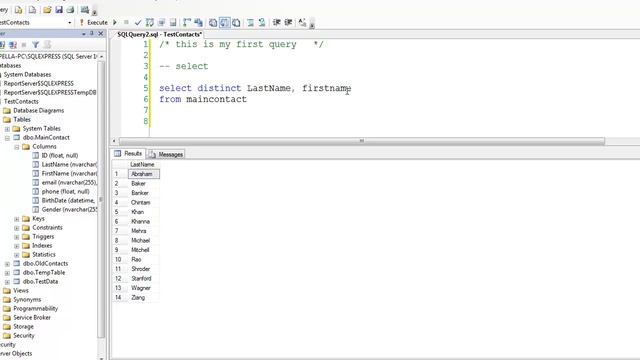Select the Programmability folder
The height and width of the screenshot is (360, 640).
tap(36, 309)
